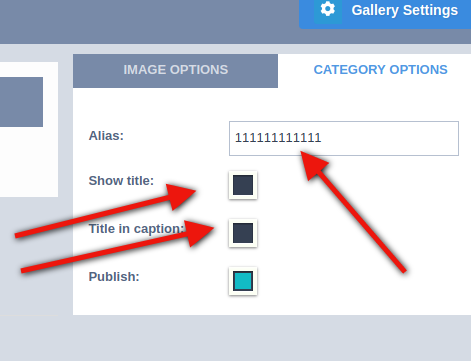
Task: Click the empty right end of Alias box
Action: pos(400,138)
